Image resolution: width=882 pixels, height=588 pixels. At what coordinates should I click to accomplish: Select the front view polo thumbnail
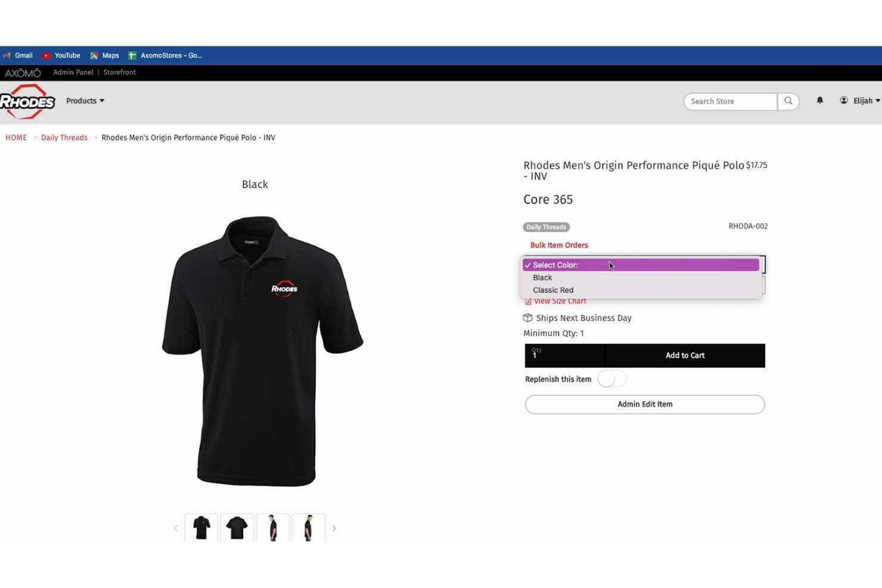click(201, 528)
